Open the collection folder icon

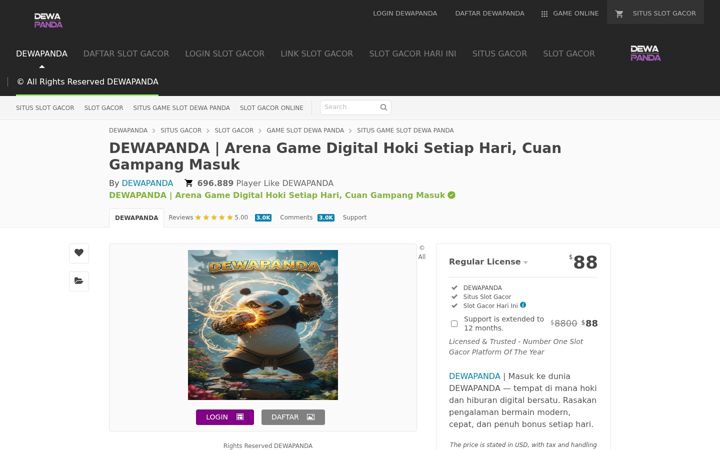[79, 281]
